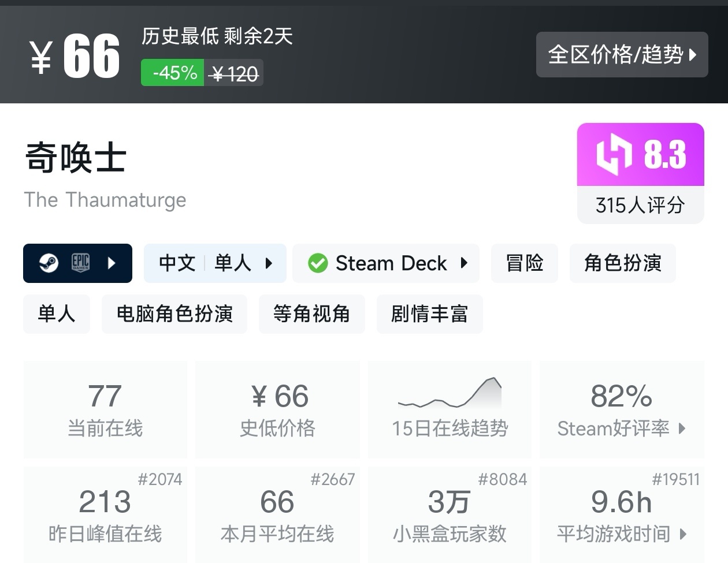Open 全区价格/趋势 regional price trends
Image resolution: width=728 pixels, height=563 pixels.
[x=622, y=55]
